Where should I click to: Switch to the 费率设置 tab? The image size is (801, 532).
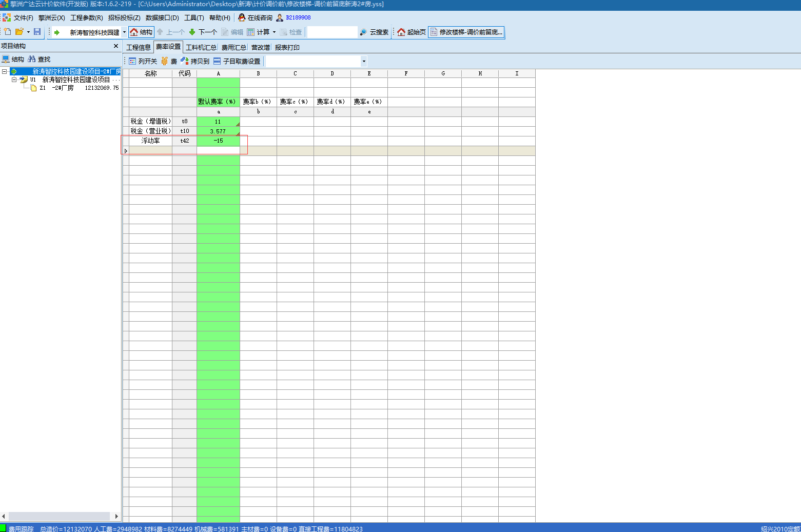point(168,47)
